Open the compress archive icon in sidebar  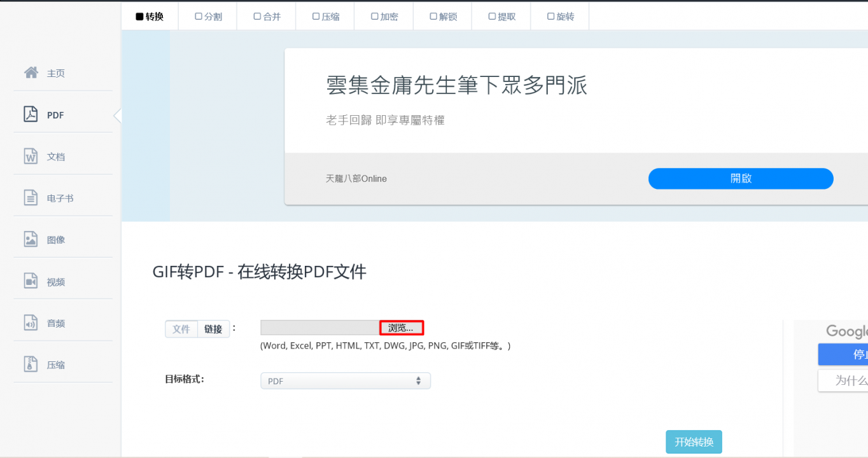click(x=31, y=364)
